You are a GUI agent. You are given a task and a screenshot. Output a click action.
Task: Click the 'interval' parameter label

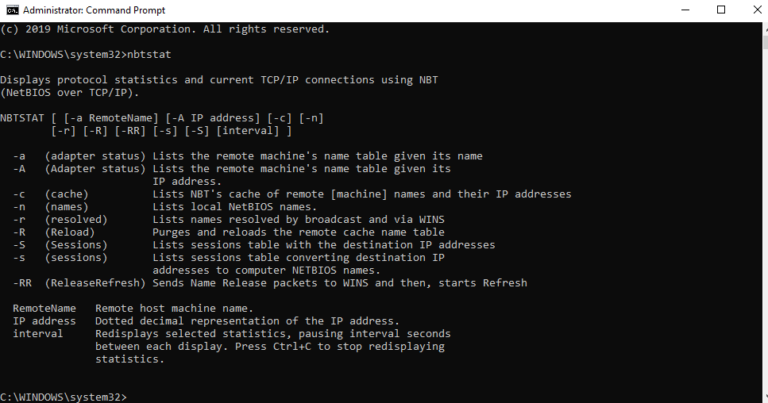tap(38, 333)
